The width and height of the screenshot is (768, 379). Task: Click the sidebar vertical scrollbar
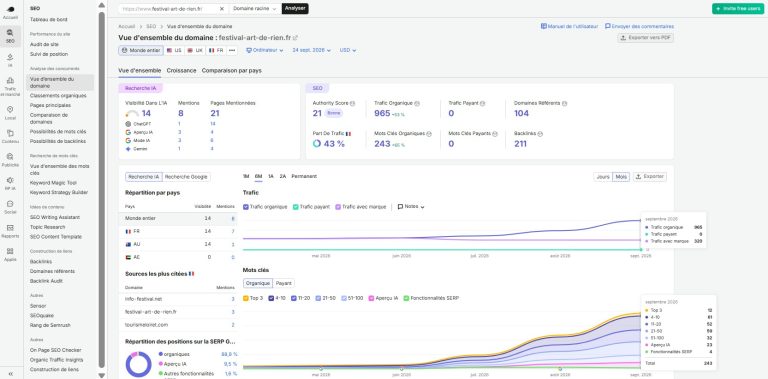[x=101, y=190]
